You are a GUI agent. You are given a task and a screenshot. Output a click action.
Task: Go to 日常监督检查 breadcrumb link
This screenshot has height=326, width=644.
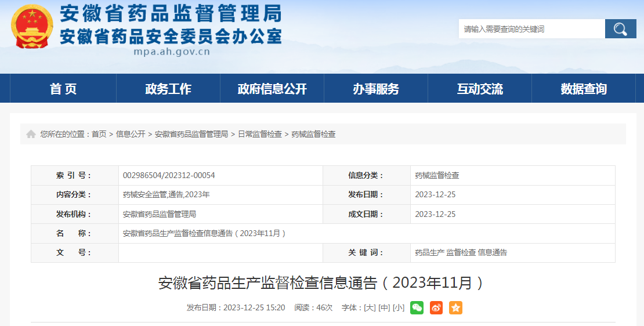pos(260,134)
